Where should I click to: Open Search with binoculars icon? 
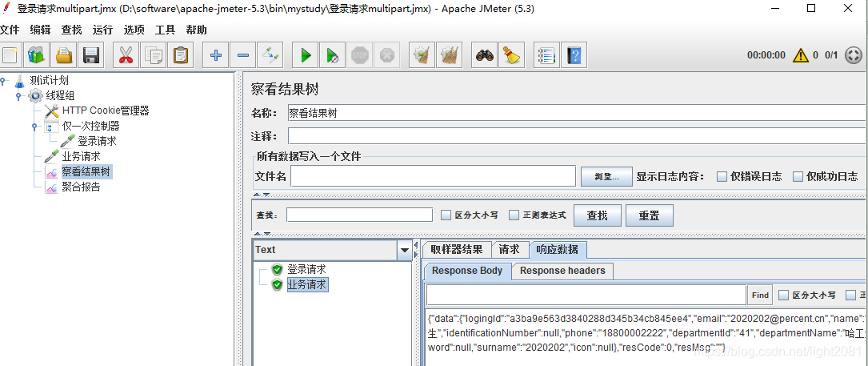[x=485, y=55]
